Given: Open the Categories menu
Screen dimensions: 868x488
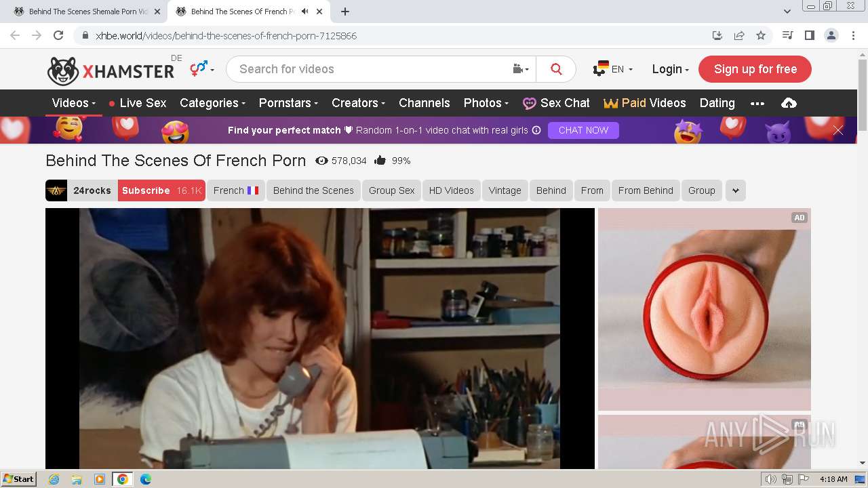Looking at the screenshot, I should pos(212,103).
